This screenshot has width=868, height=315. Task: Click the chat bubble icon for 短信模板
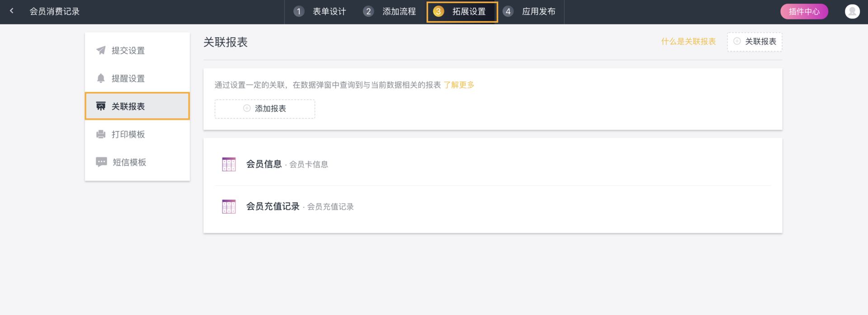click(x=101, y=162)
